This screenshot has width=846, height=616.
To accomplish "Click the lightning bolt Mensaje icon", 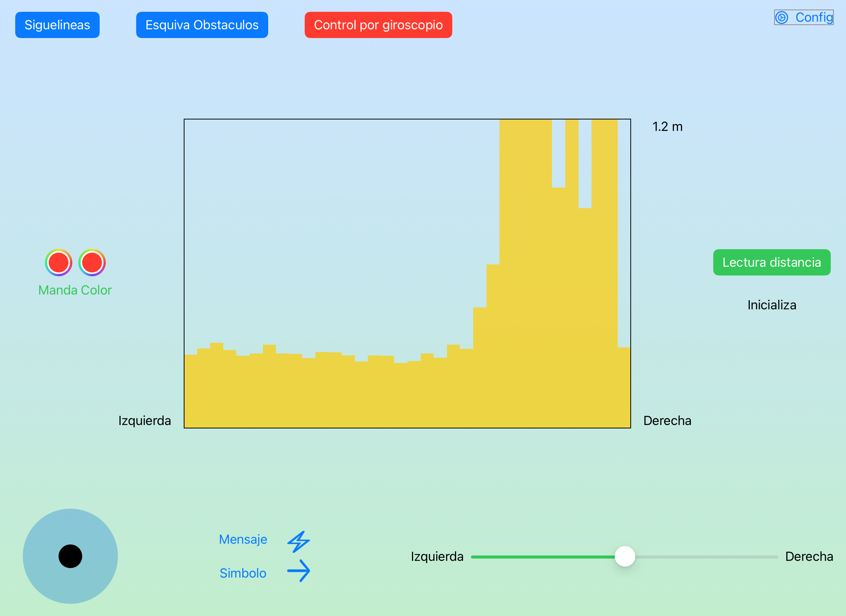I will (299, 541).
